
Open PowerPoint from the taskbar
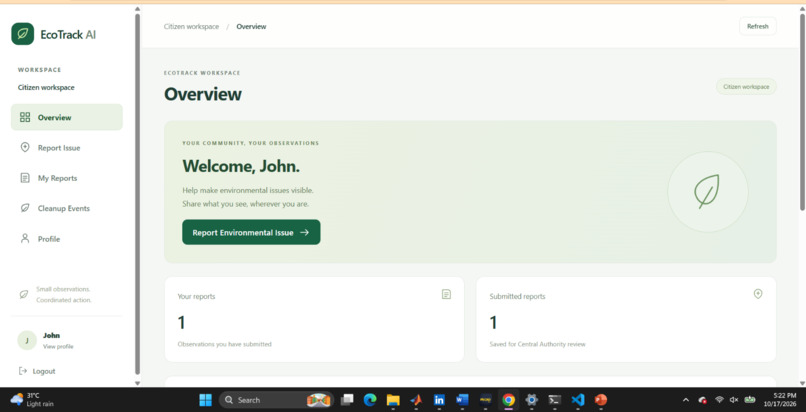click(x=600, y=400)
